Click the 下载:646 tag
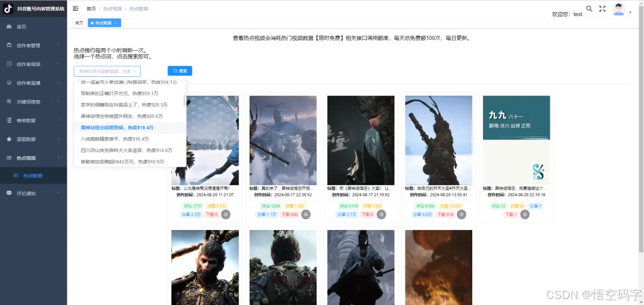644x305 pixels. [x=290, y=214]
